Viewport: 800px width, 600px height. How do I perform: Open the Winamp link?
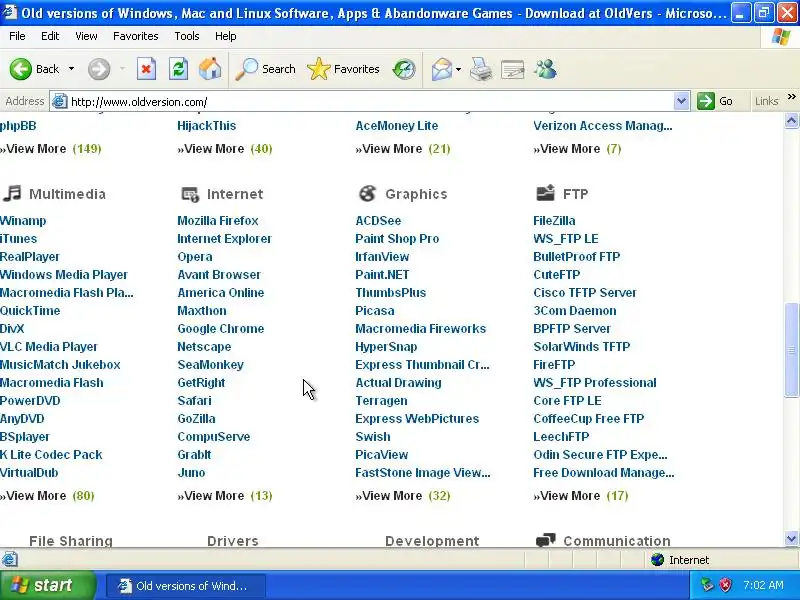click(x=23, y=221)
